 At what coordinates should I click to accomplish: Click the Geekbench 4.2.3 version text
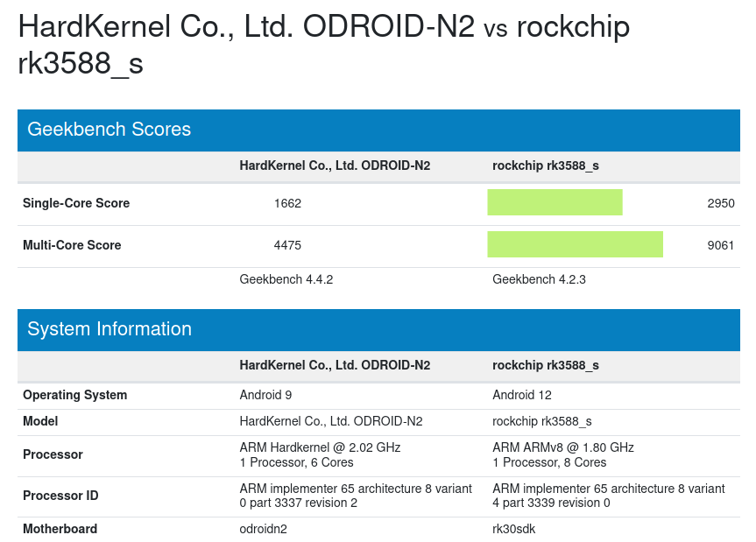539,279
